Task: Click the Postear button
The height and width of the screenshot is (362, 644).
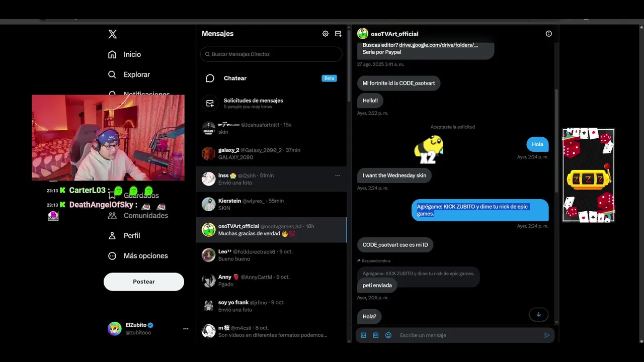Action: point(144,282)
